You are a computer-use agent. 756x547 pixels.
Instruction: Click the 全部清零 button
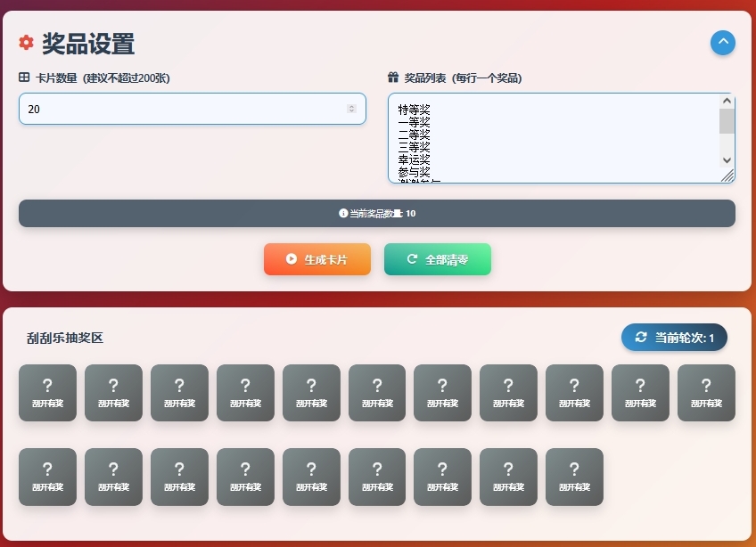pos(438,259)
